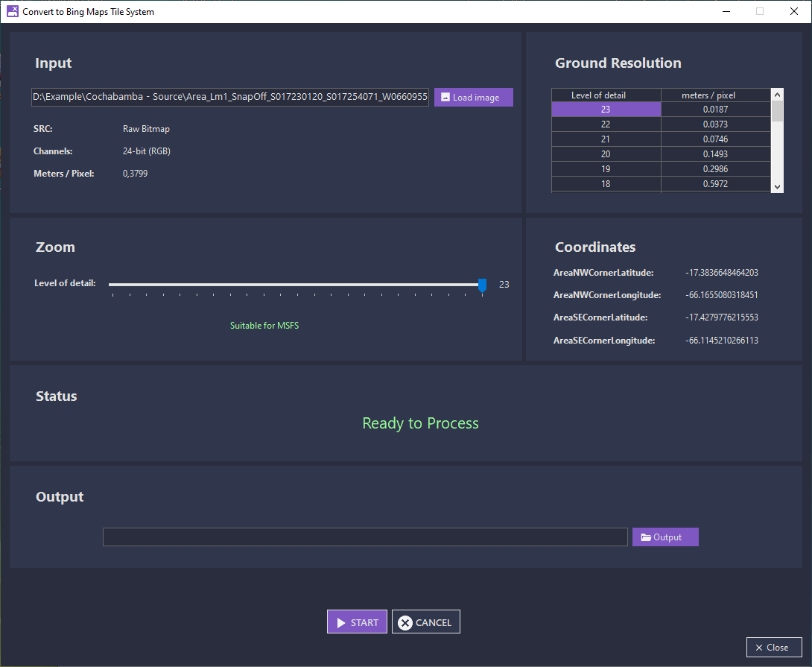812x667 pixels.
Task: Click the Load image button
Action: pos(474,98)
